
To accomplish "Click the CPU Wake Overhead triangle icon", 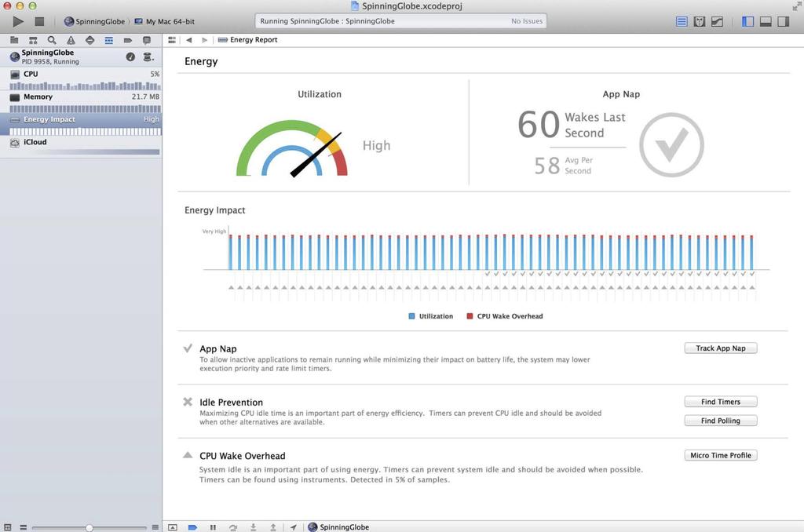I will point(188,455).
